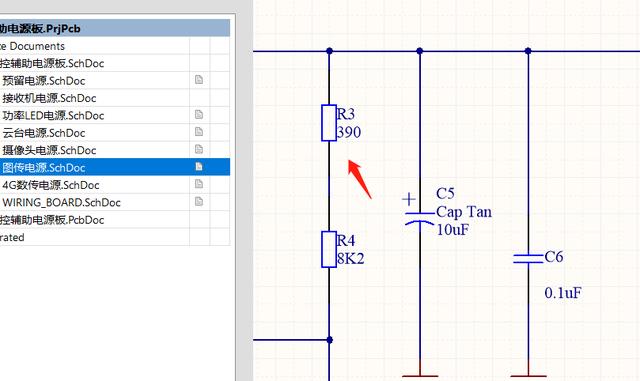Click the 10uF value text
Screen dimensions: 640x381
[453, 229]
